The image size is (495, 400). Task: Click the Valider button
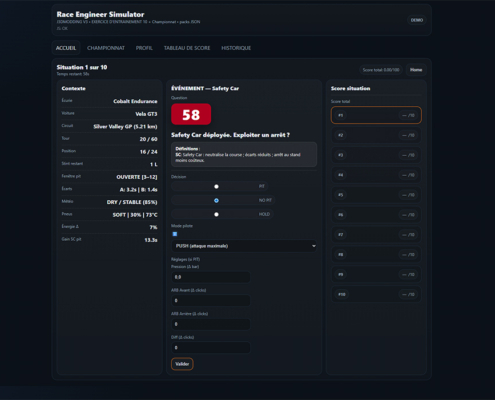pyautogui.click(x=182, y=364)
